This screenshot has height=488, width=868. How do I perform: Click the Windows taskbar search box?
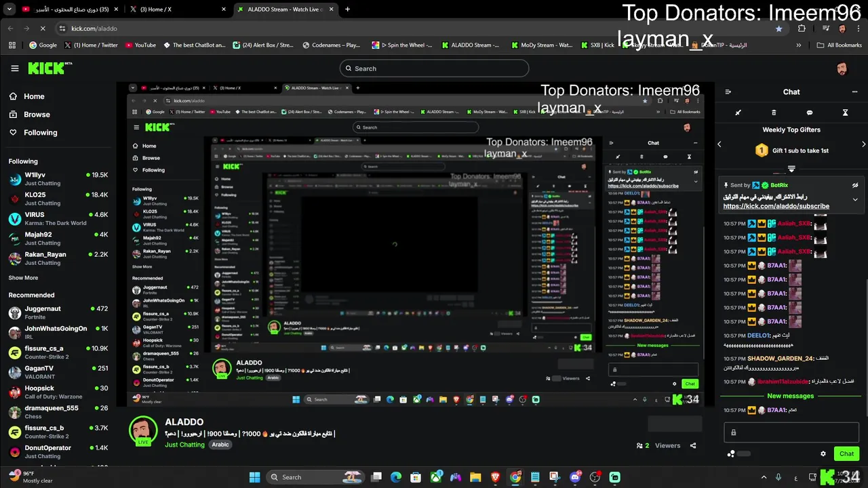(316, 477)
